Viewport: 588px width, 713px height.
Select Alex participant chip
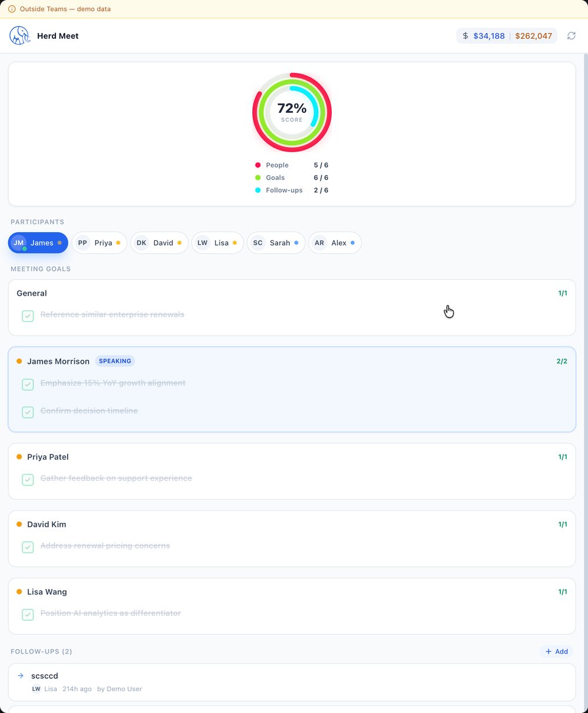click(335, 243)
